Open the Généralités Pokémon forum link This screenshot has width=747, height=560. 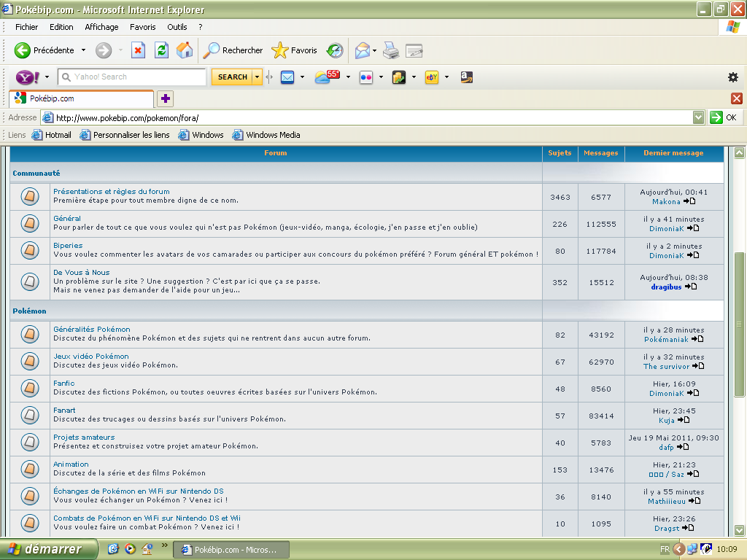click(x=91, y=329)
